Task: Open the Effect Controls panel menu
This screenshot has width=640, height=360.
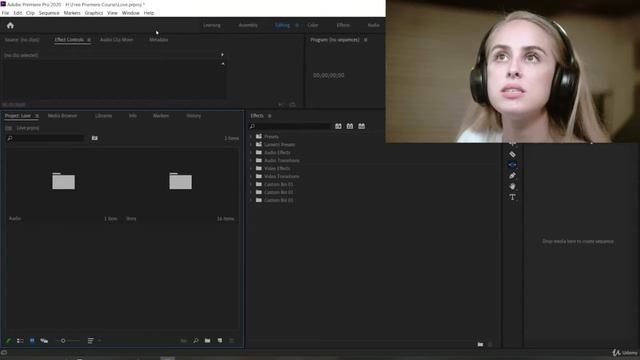Action: point(89,40)
